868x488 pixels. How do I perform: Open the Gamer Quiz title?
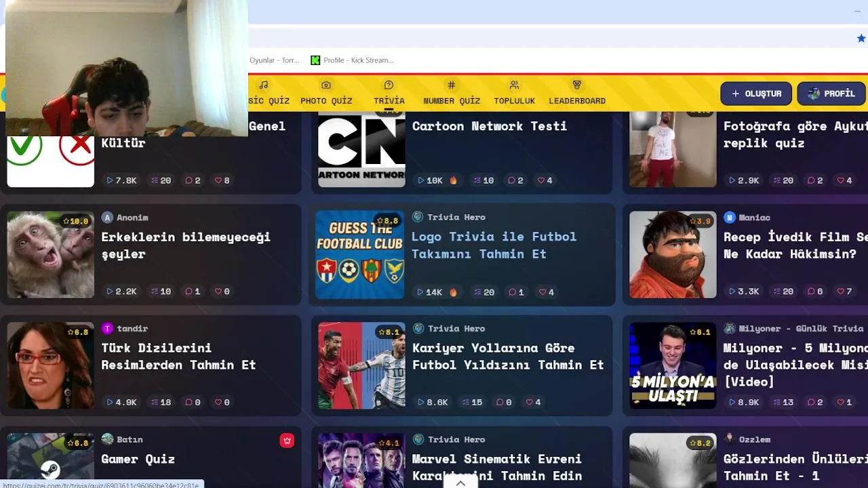(138, 459)
